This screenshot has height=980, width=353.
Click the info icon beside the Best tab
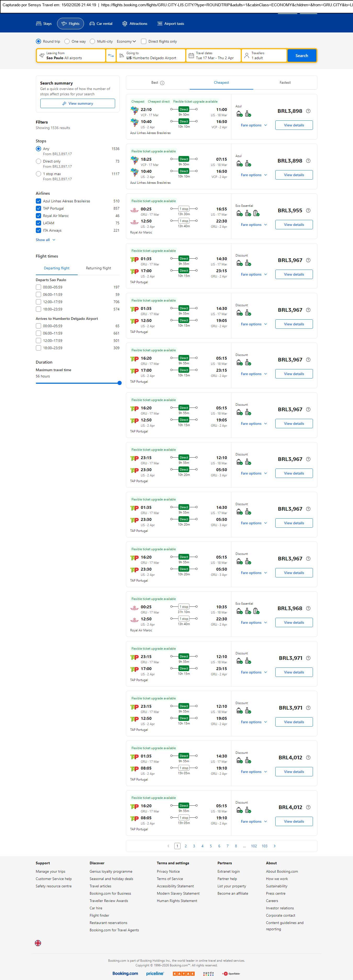tap(163, 83)
